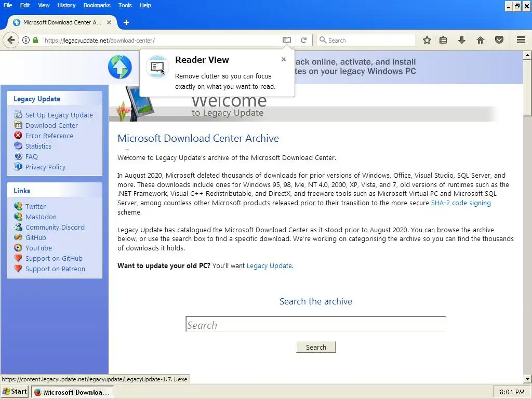This screenshot has height=399, width=532.
Task: Open the Help menu
Action: pyautogui.click(x=145, y=5)
